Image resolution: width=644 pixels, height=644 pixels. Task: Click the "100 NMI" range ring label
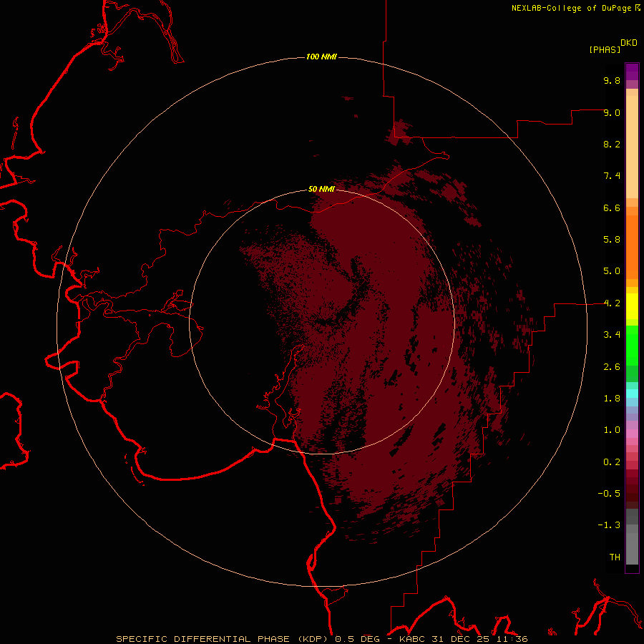[321, 57]
